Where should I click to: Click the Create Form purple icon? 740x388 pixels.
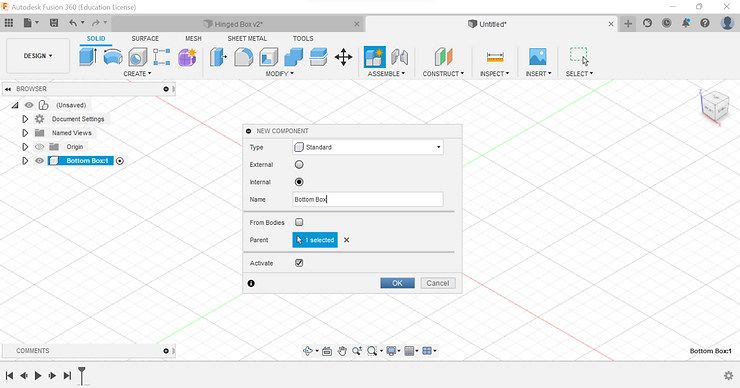[x=187, y=57]
